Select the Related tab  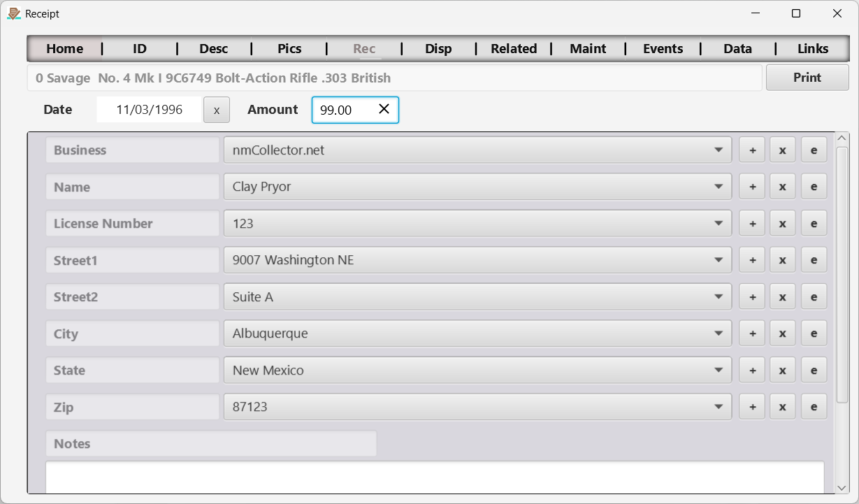514,48
